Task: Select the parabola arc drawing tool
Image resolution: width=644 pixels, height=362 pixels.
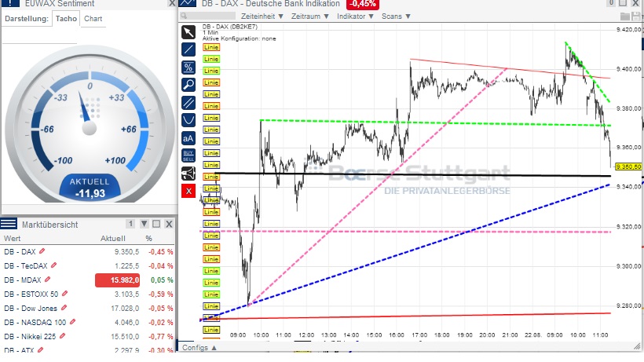Action: pos(188,120)
